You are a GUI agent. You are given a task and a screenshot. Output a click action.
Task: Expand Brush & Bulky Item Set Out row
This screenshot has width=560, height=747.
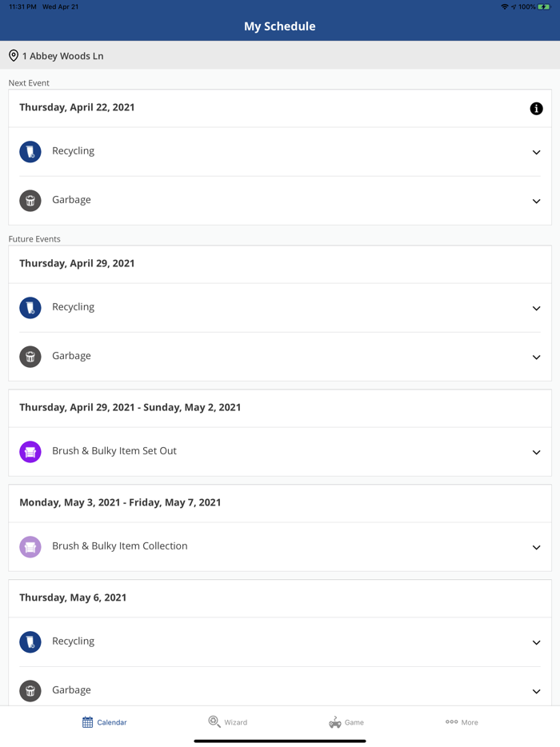(536, 452)
